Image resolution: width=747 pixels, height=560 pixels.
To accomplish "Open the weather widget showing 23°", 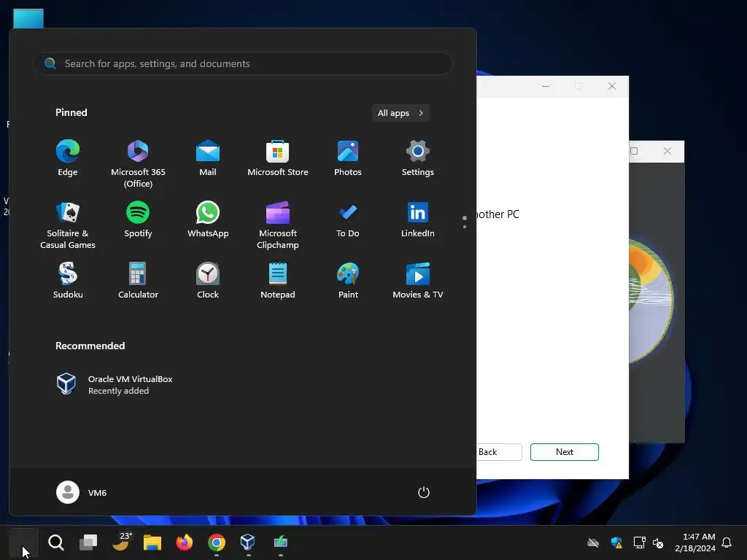I will (x=121, y=542).
